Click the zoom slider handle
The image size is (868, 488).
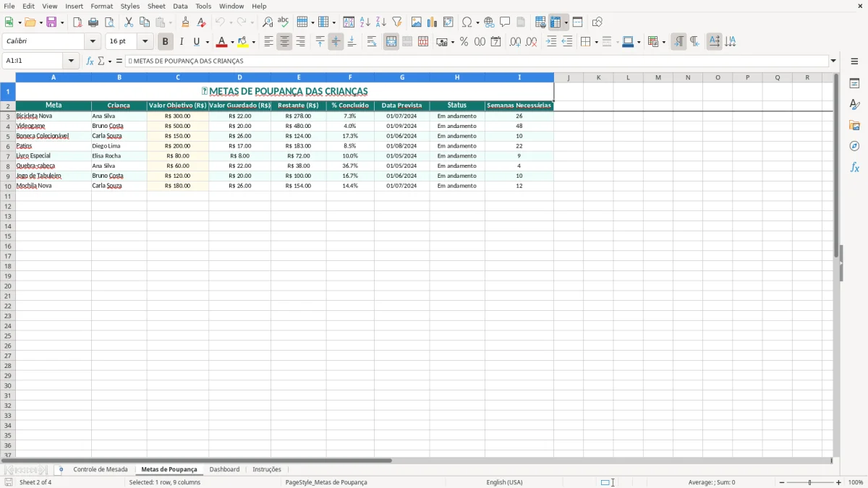(x=810, y=482)
